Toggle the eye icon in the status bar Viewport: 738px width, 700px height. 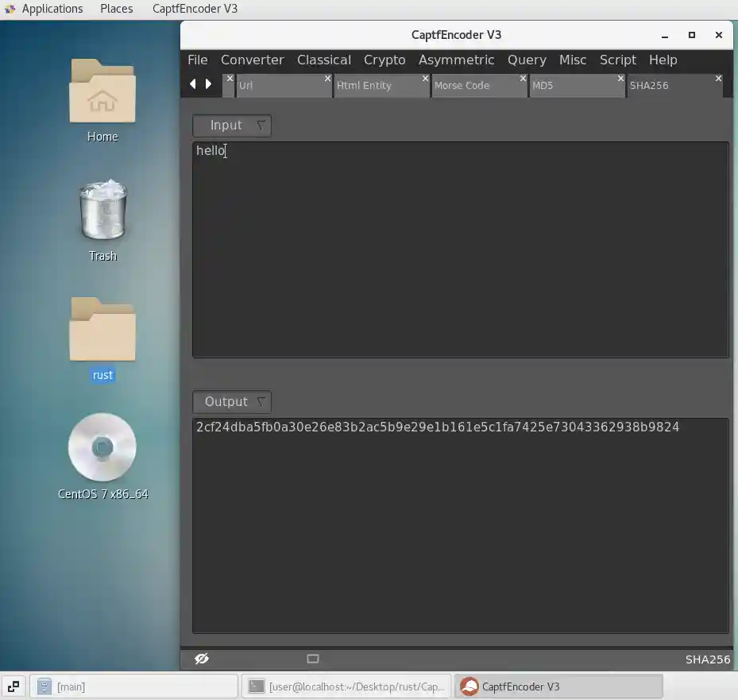click(201, 658)
